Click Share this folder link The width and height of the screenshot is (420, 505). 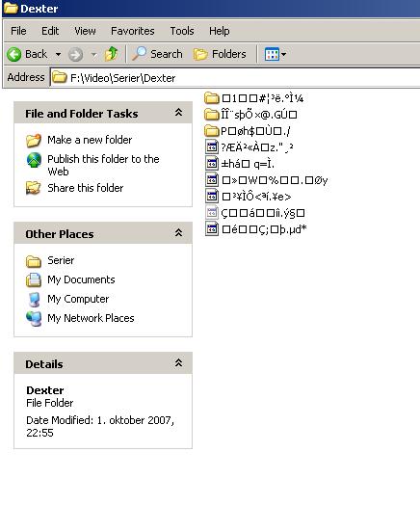(x=86, y=188)
